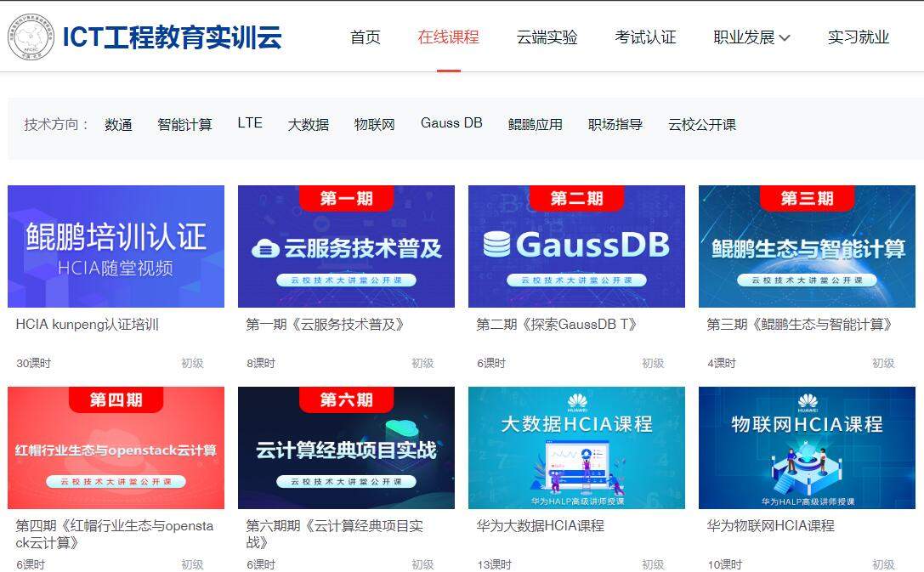
Task: Switch to the 首页 tab
Action: pos(365,37)
